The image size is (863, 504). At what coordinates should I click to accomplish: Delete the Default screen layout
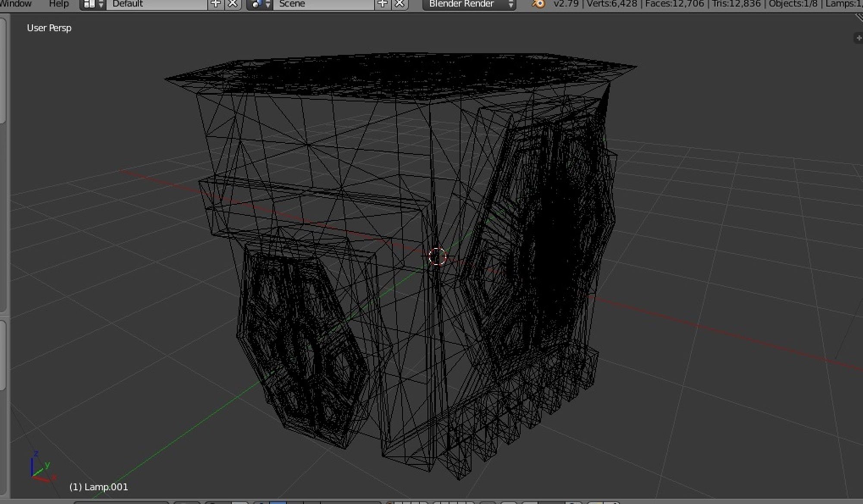[233, 4]
